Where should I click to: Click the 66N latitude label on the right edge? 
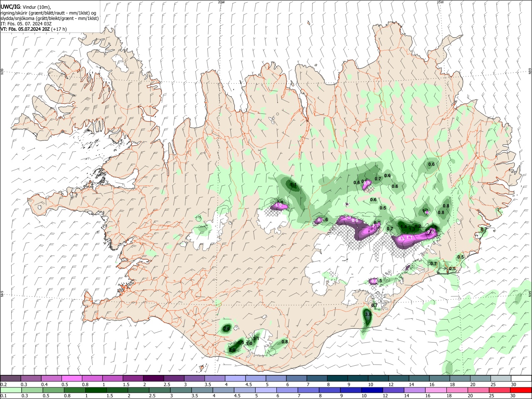tap(530, 72)
